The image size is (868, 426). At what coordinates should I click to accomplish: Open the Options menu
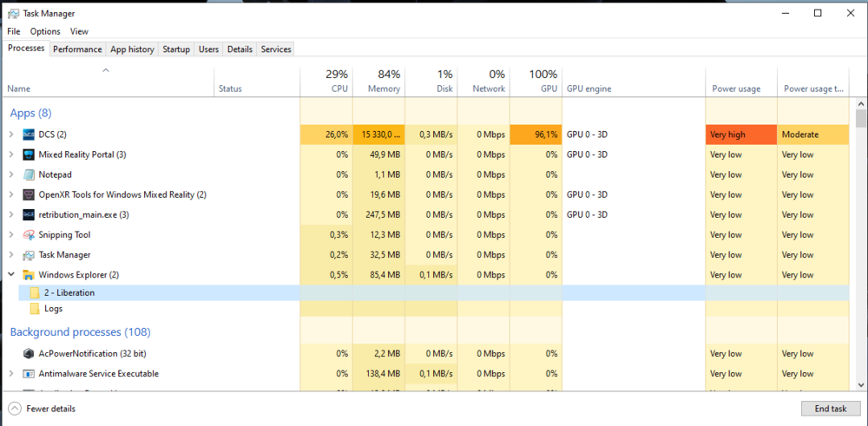[45, 31]
